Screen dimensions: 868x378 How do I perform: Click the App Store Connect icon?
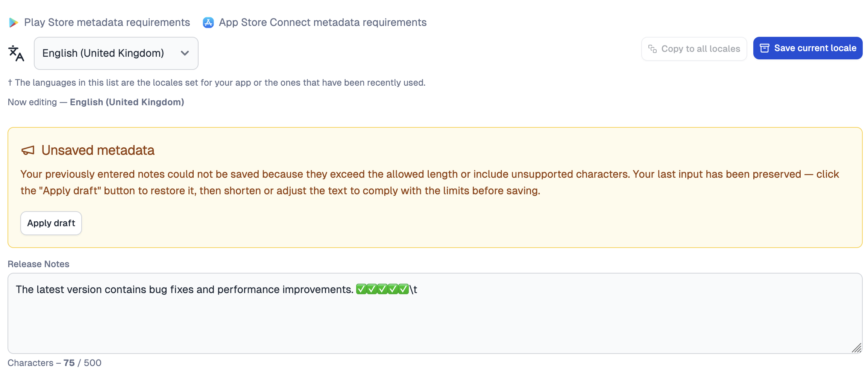[208, 23]
